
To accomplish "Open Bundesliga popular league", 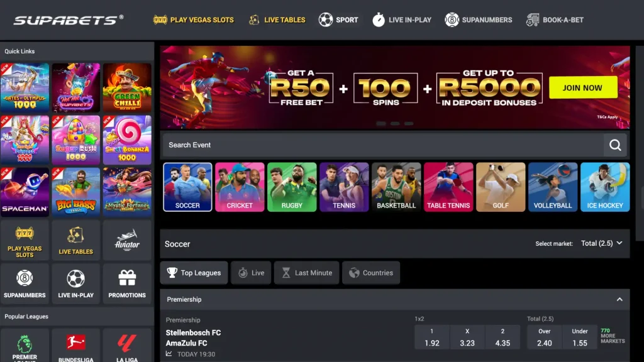I will 76,346.
